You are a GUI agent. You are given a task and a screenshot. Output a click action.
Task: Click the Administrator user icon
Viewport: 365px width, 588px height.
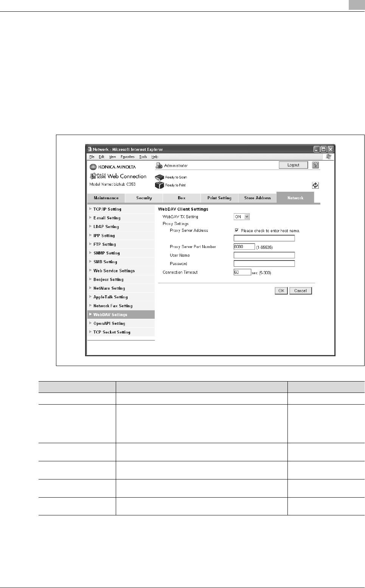pos(159,165)
